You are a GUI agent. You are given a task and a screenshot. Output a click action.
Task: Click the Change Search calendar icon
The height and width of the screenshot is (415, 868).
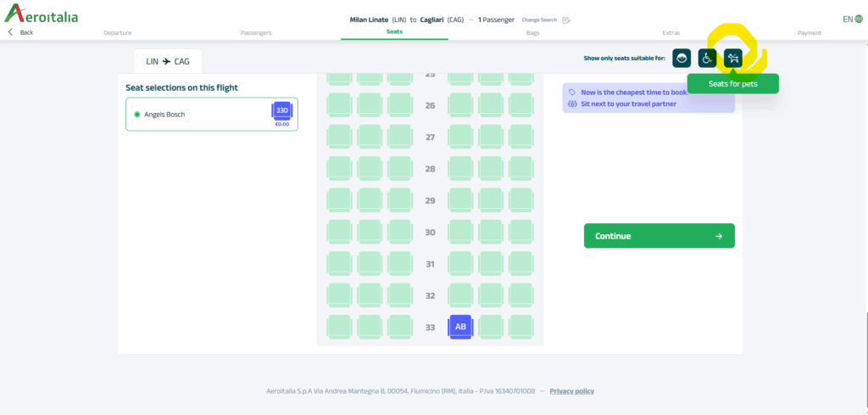(566, 20)
